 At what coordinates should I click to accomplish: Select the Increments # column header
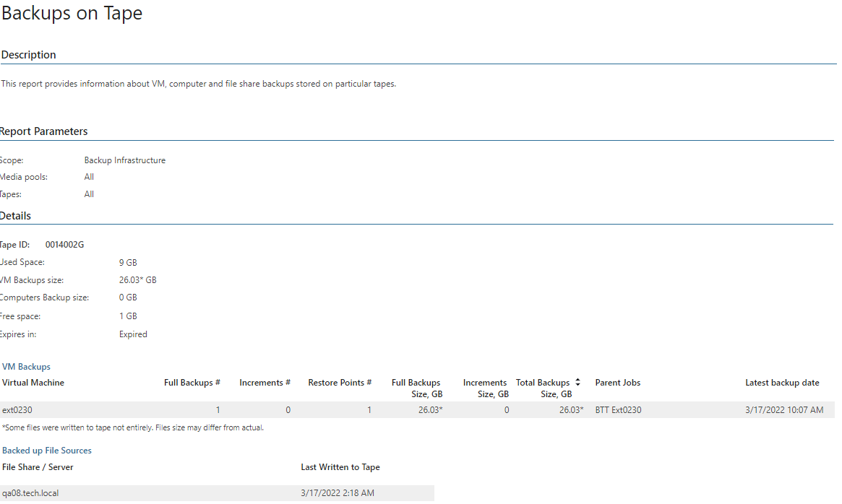pos(265,383)
